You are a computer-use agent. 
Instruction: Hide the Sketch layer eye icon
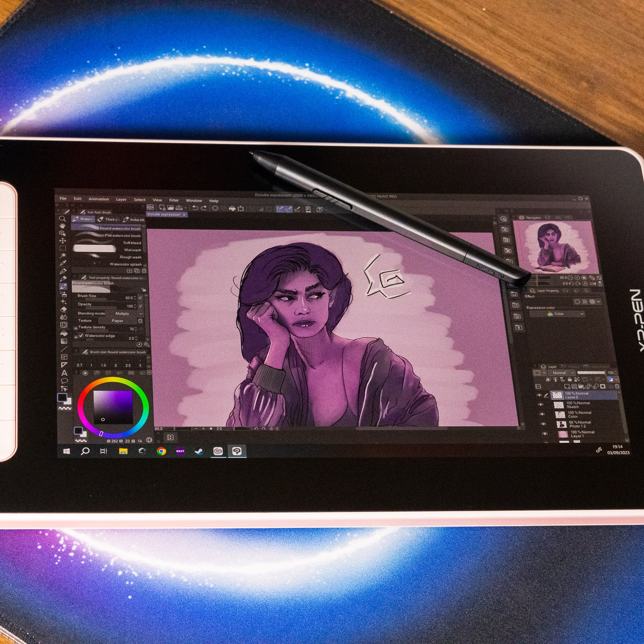(541, 404)
